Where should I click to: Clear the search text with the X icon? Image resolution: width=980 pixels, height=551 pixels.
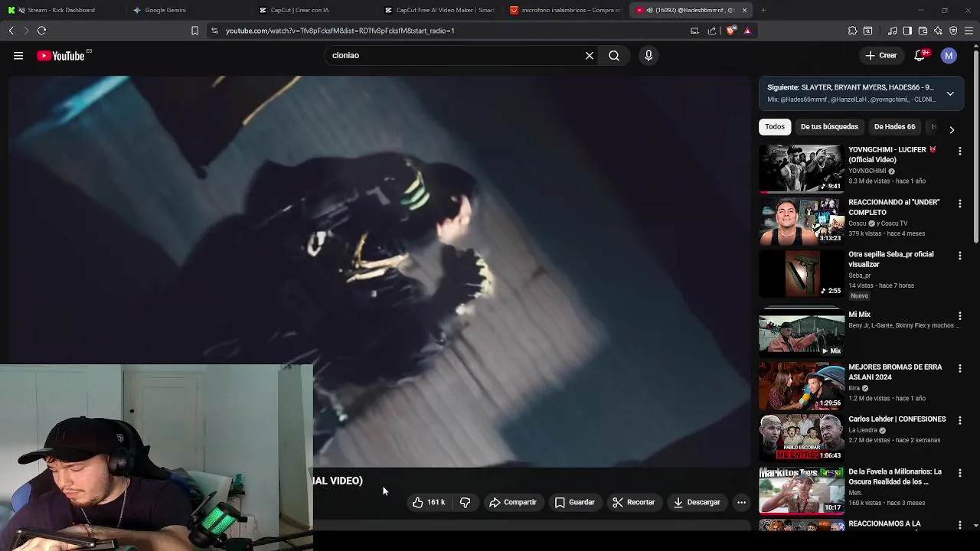point(590,56)
